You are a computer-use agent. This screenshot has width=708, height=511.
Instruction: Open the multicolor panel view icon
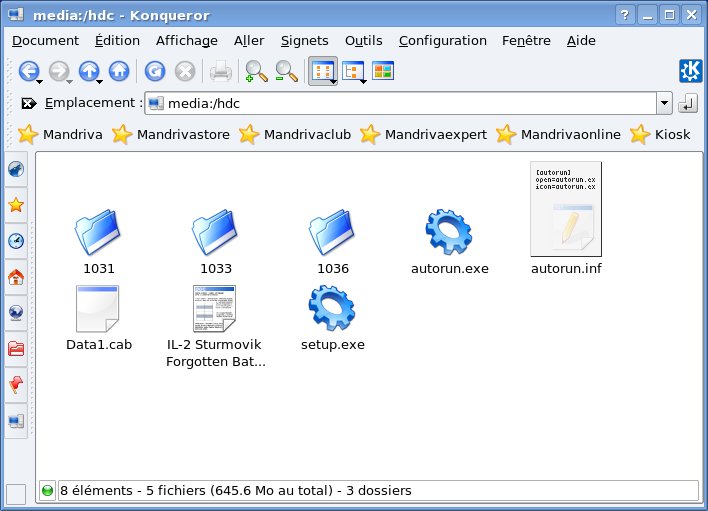click(383, 71)
